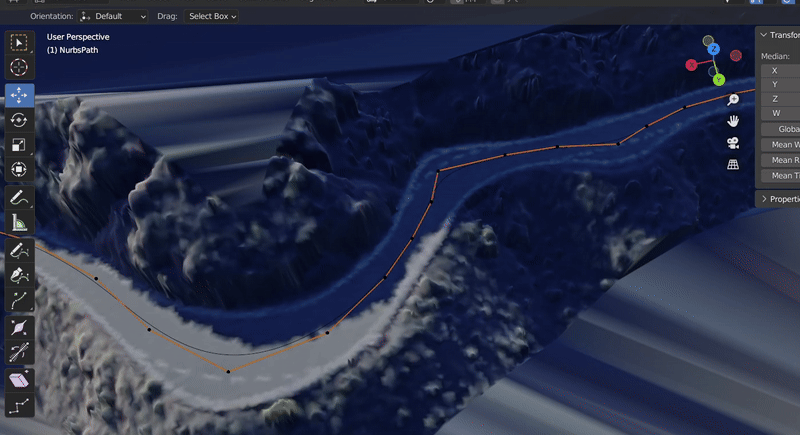Activate the combined Transform tool
The image size is (800, 435).
pyautogui.click(x=19, y=169)
